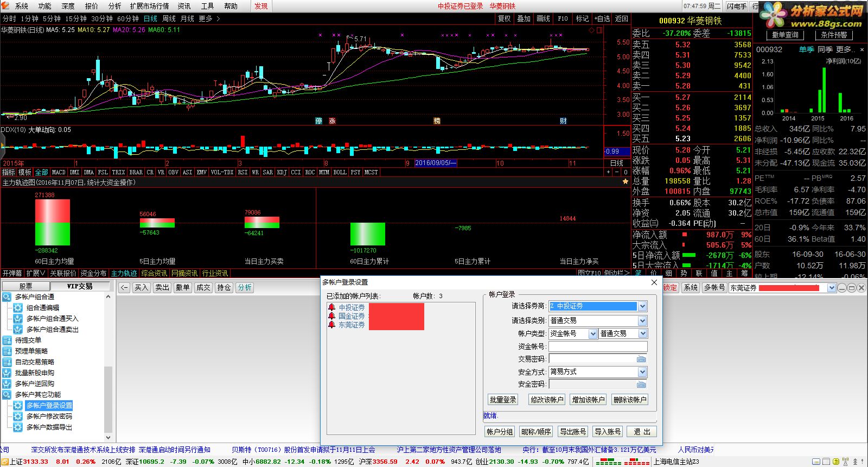Switch to the VIP交易 tab
This screenshot has height=467, width=868.
pos(80,286)
